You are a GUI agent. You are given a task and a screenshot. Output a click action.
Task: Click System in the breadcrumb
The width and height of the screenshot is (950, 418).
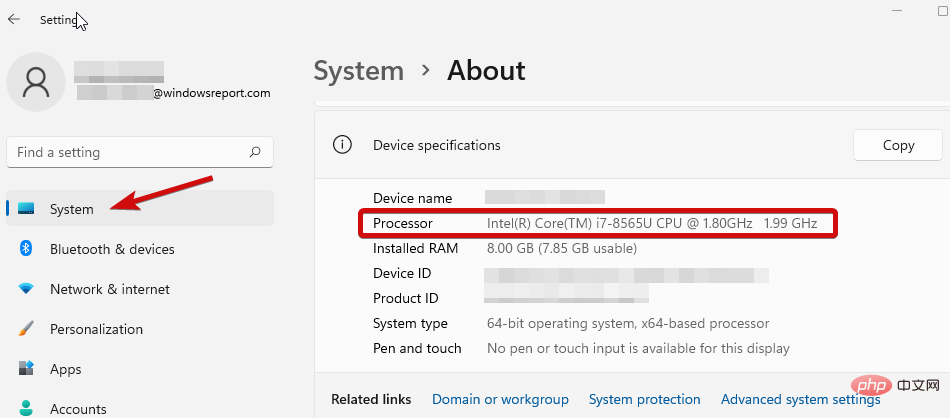click(x=359, y=71)
